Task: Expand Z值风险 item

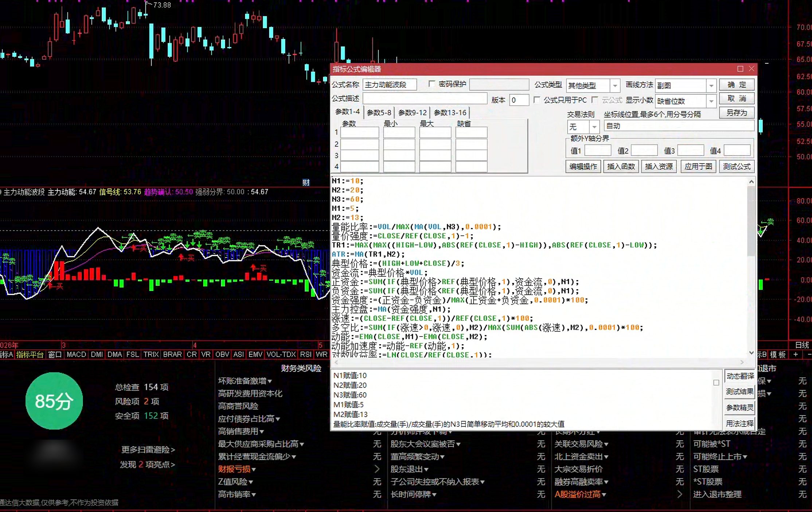Action: point(251,482)
